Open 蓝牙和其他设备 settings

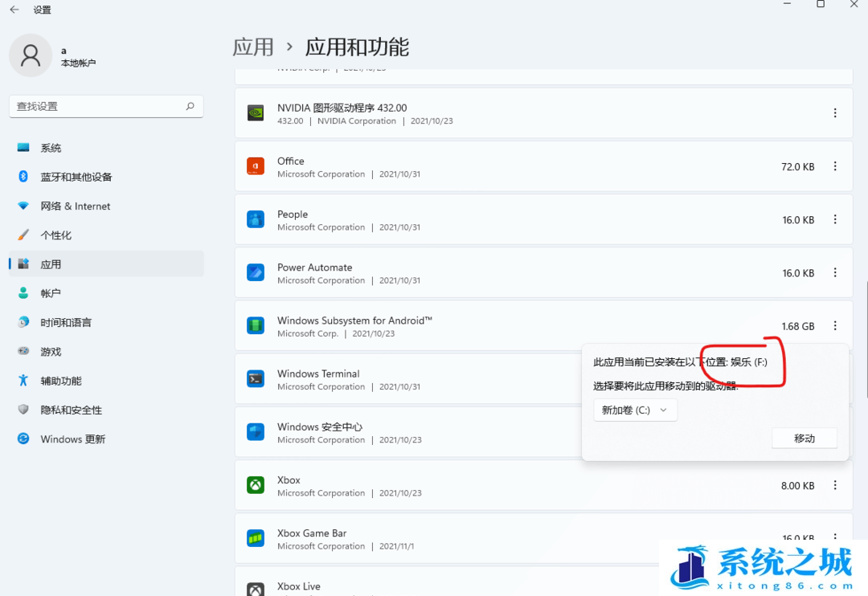click(x=106, y=177)
